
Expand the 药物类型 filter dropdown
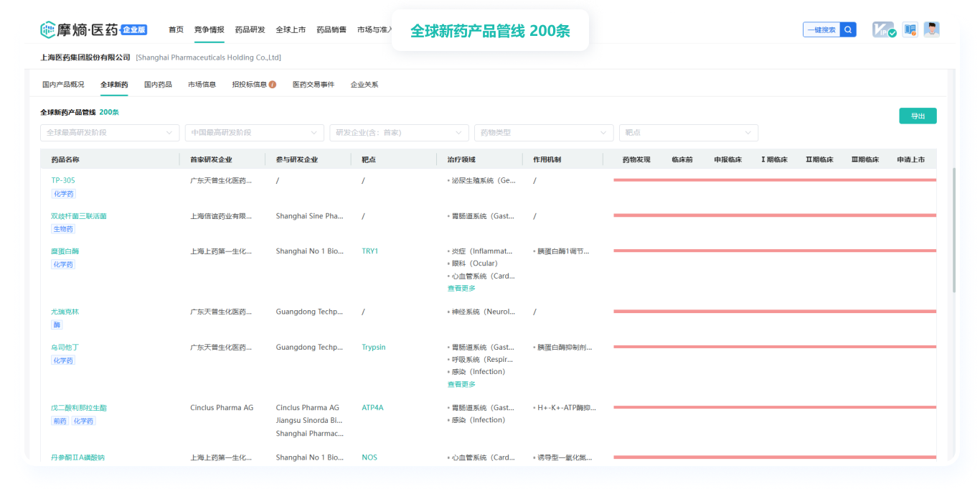(x=544, y=133)
